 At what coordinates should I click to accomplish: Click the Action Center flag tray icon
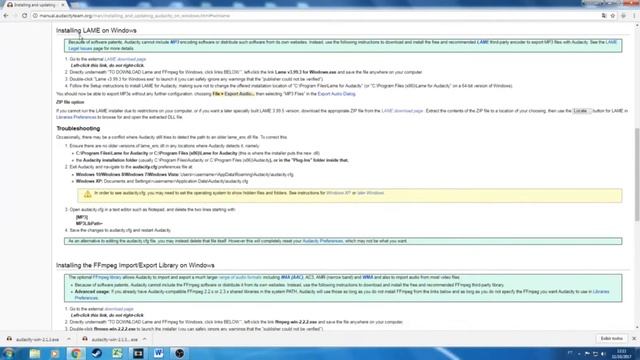587,353
